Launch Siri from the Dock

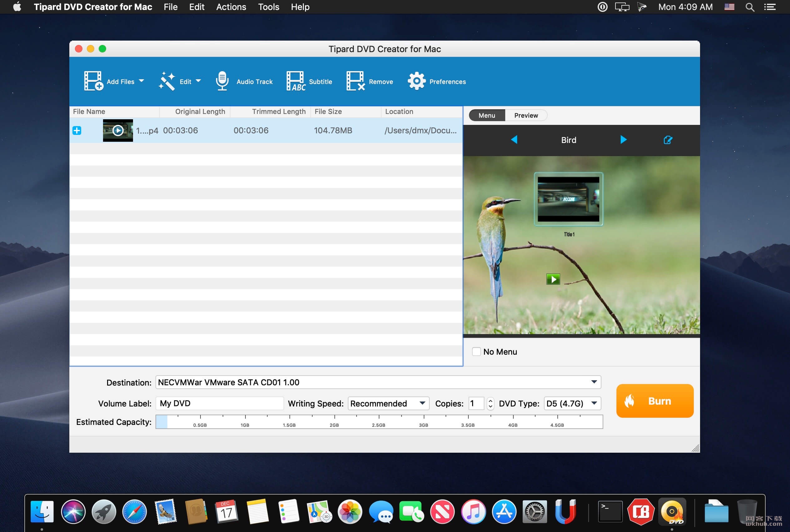click(x=73, y=511)
